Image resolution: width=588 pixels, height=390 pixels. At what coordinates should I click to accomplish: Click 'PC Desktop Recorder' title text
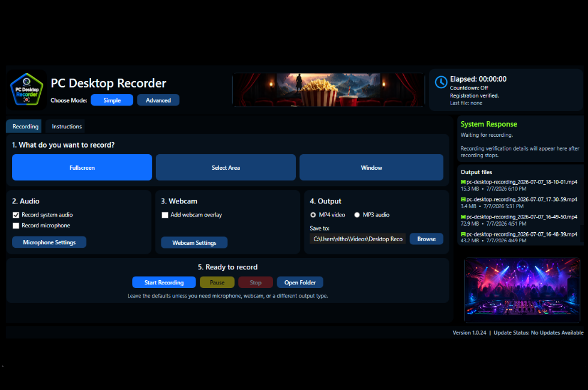(x=109, y=83)
